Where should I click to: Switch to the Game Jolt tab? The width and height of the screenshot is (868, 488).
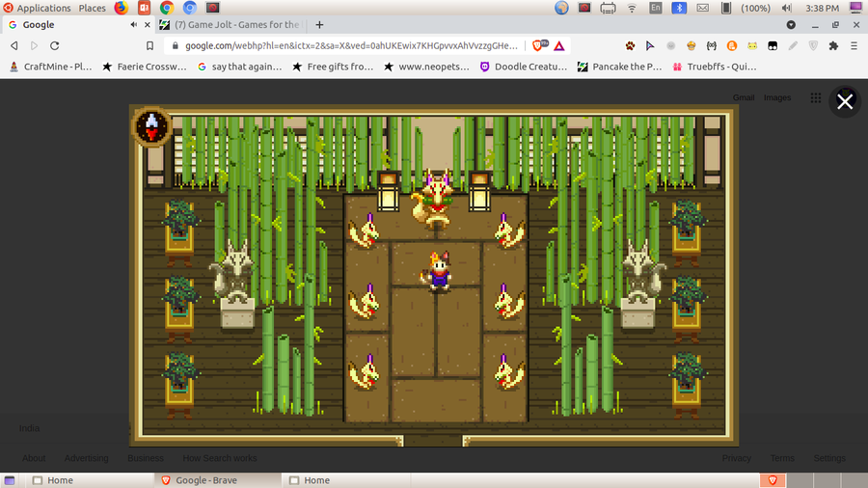point(231,25)
